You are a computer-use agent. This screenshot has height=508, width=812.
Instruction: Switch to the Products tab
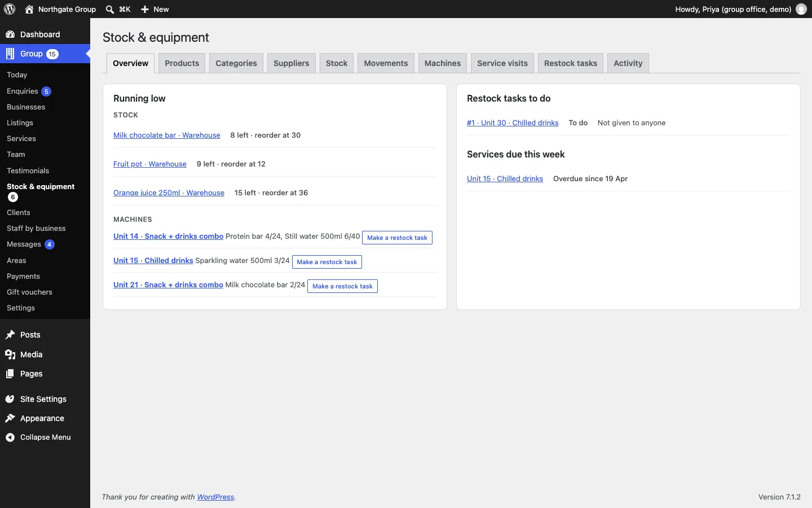click(182, 63)
